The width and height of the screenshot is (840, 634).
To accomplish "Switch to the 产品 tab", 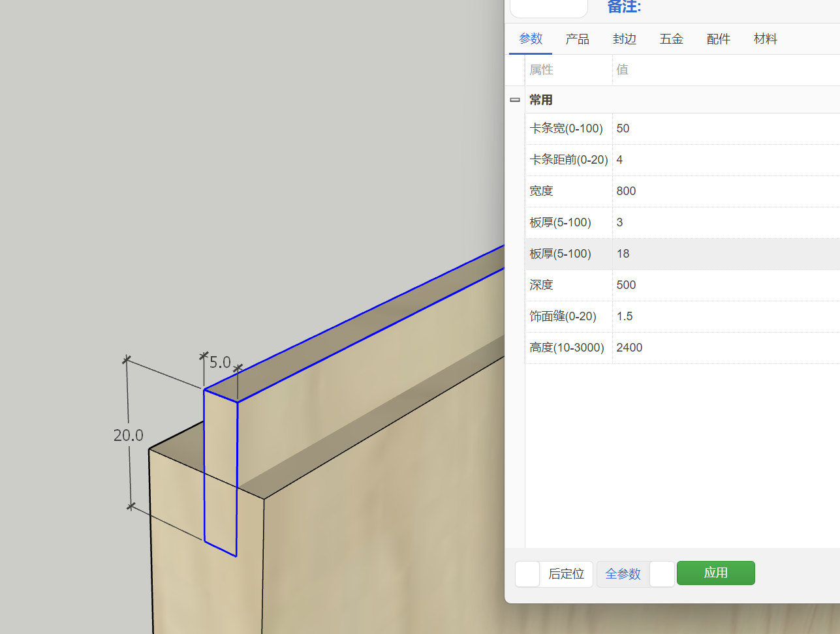I will tap(578, 38).
